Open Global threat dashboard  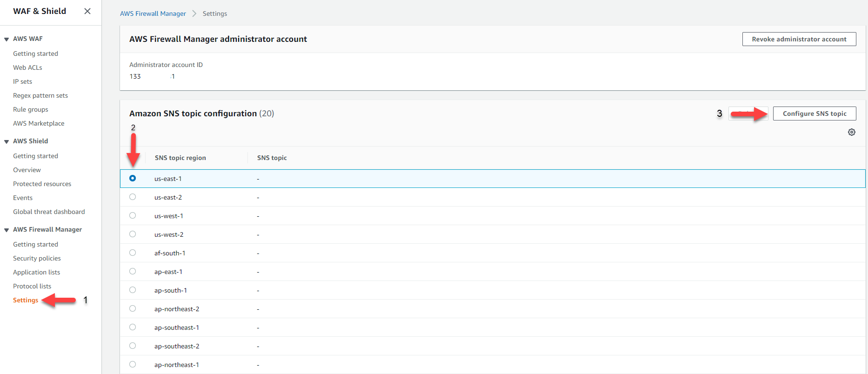[49, 212]
